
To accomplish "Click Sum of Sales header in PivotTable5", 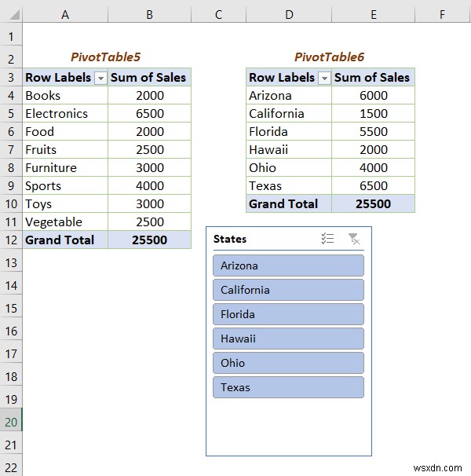I will click(150, 78).
